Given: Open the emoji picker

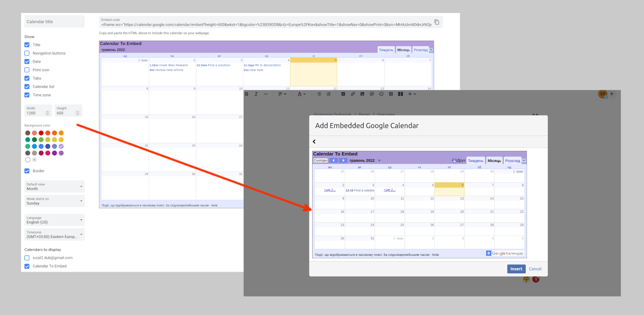Looking at the screenshot, I should 381,94.
